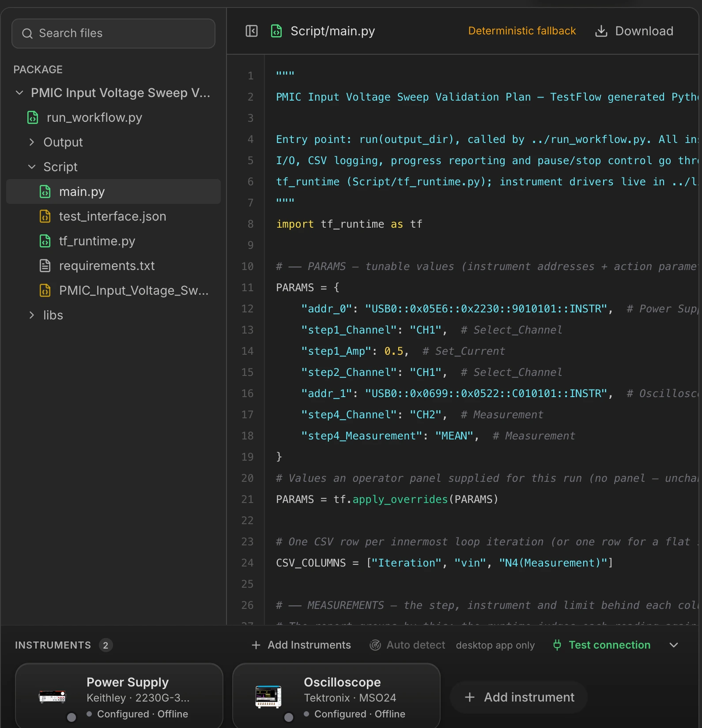Click the tf_runtime.py file icon
702x728 pixels.
tap(45, 241)
